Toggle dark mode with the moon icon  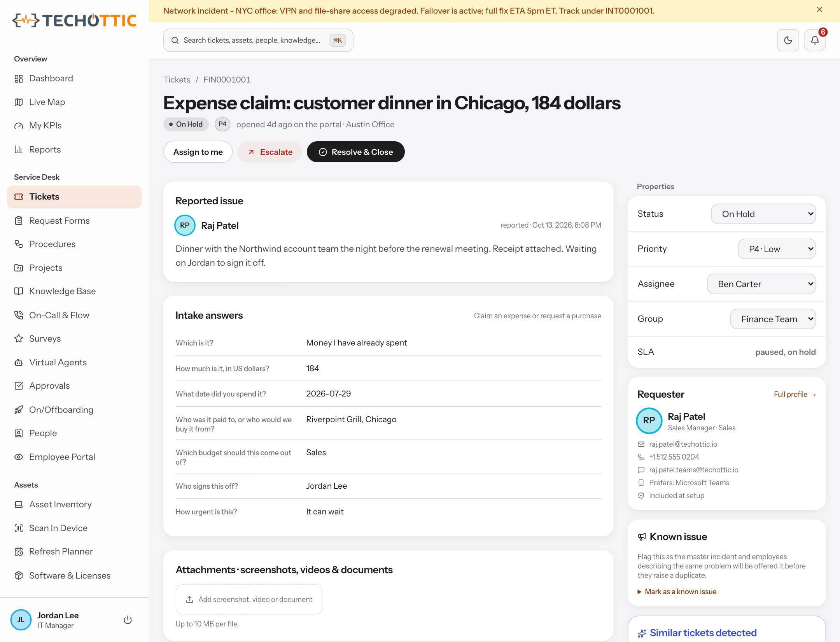coord(788,40)
